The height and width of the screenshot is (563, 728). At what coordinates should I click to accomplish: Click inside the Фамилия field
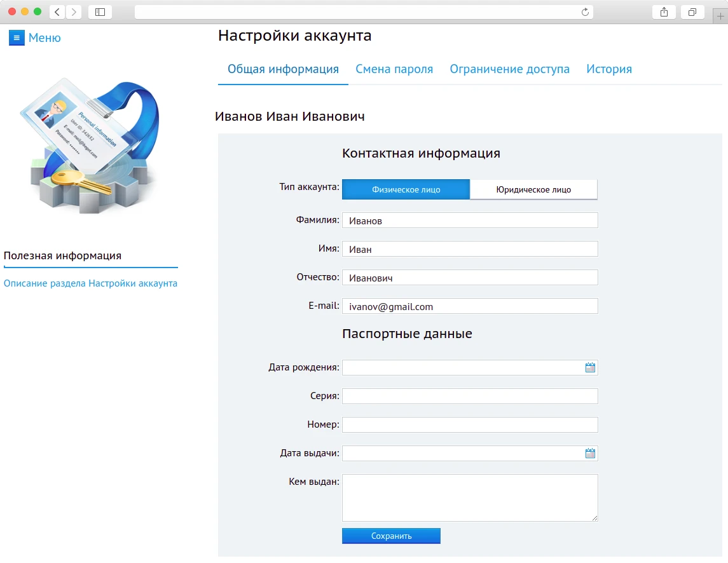pyautogui.click(x=469, y=220)
